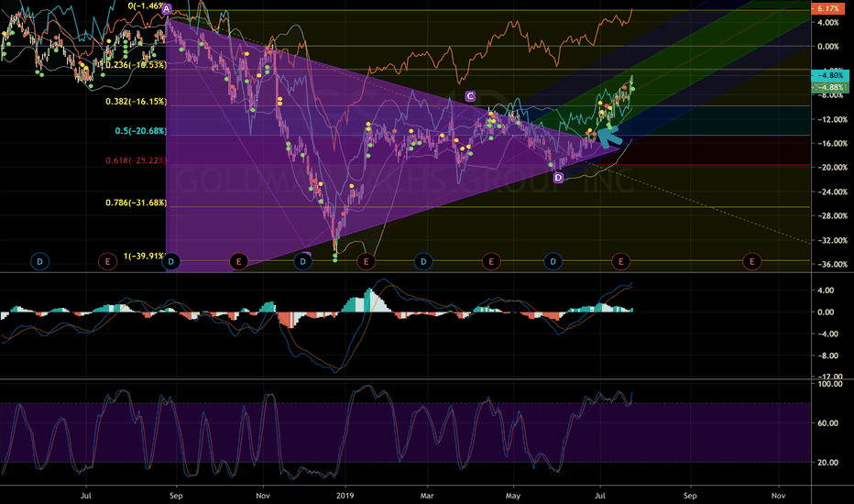Screen dimensions: 854x504
Task: Click the -12.00% mark on the price scale
Action: (x=832, y=120)
